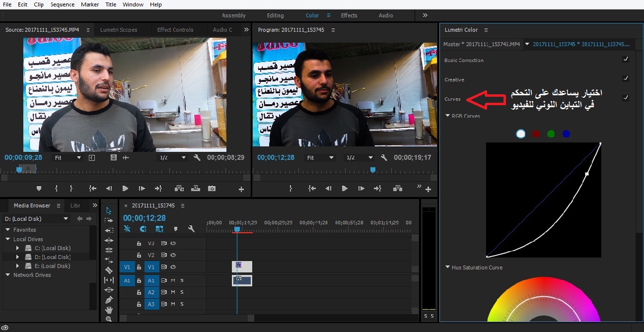This screenshot has height=332, width=644.
Task: Switch to the Effects workspace
Action: [349, 15]
